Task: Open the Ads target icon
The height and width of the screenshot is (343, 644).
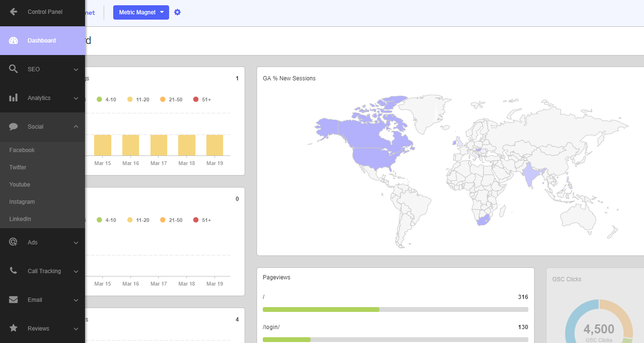Action: (x=13, y=243)
